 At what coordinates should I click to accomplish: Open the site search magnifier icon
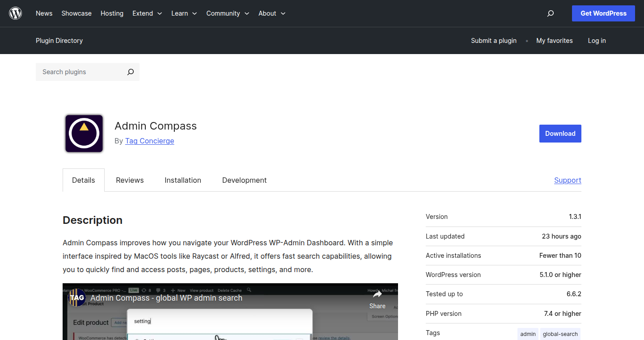coord(551,13)
